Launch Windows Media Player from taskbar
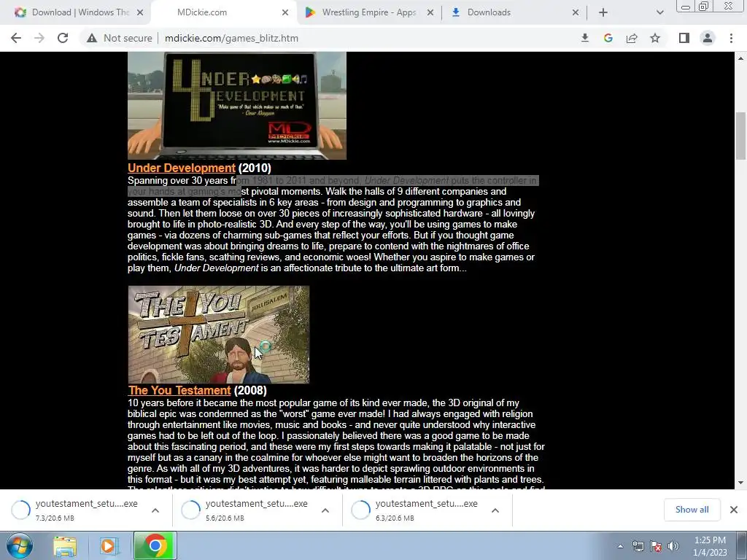This screenshot has width=747, height=560. pyautogui.click(x=108, y=545)
